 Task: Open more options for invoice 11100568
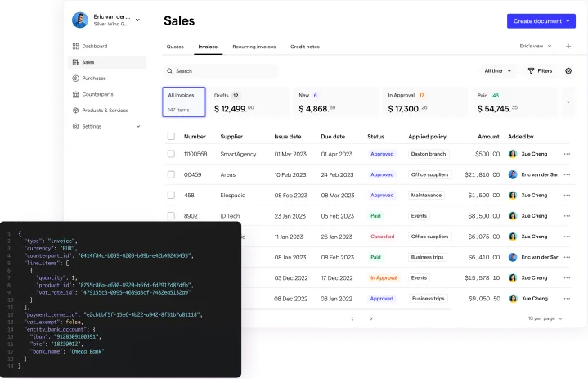(x=567, y=154)
